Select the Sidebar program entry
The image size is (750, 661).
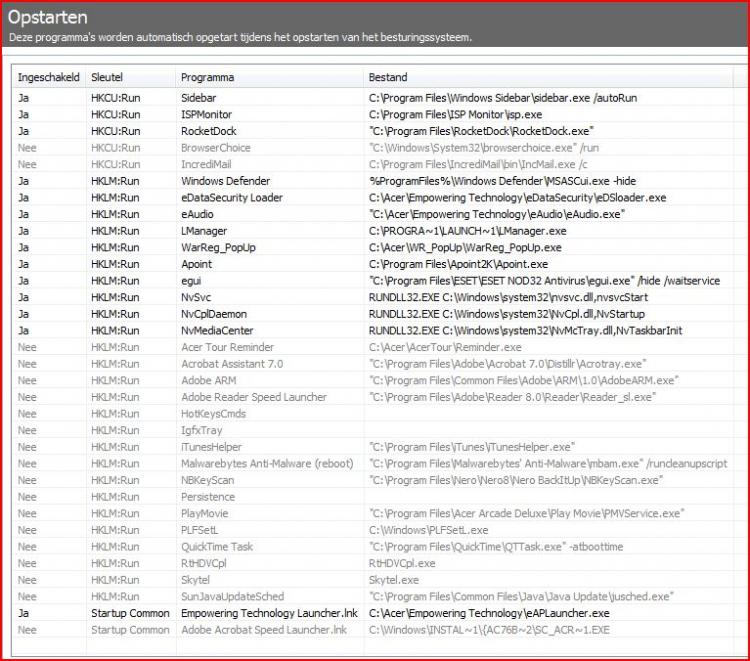coord(199,98)
